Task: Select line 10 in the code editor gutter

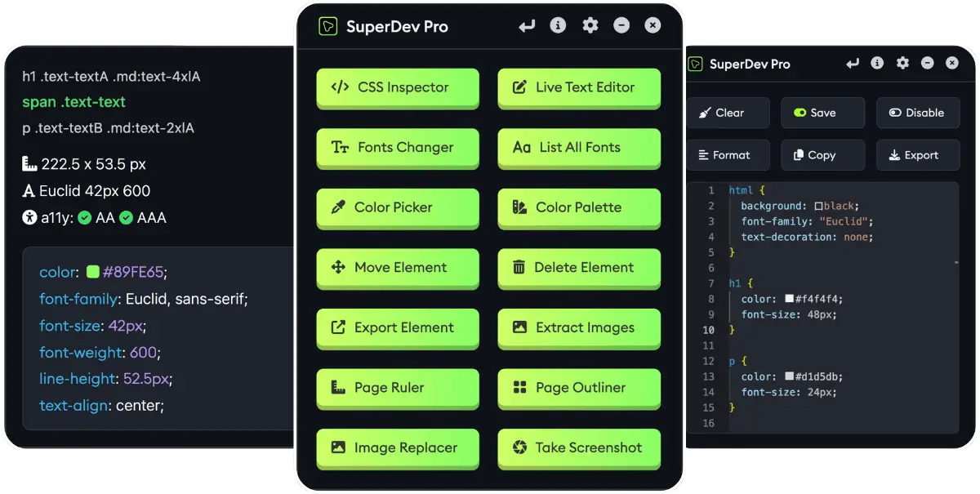Action: pos(710,330)
